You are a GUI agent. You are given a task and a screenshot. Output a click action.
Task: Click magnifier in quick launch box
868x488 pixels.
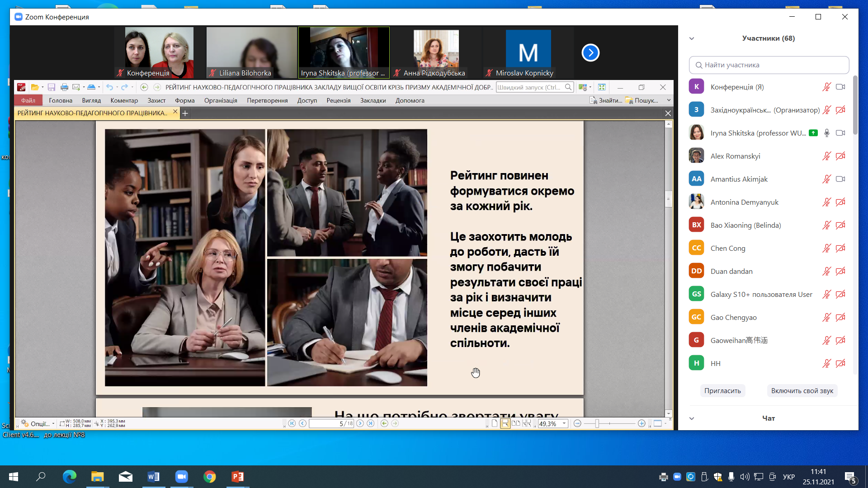[568, 87]
